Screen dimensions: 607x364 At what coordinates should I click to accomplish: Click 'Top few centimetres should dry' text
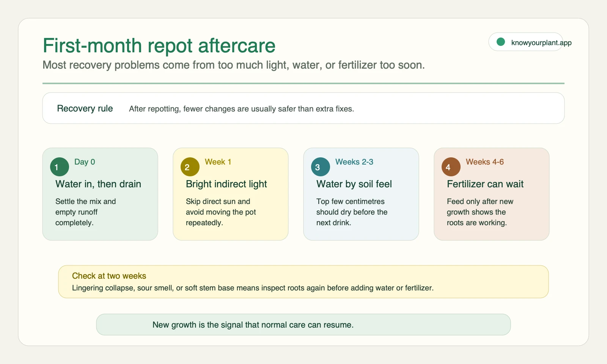coord(352,212)
